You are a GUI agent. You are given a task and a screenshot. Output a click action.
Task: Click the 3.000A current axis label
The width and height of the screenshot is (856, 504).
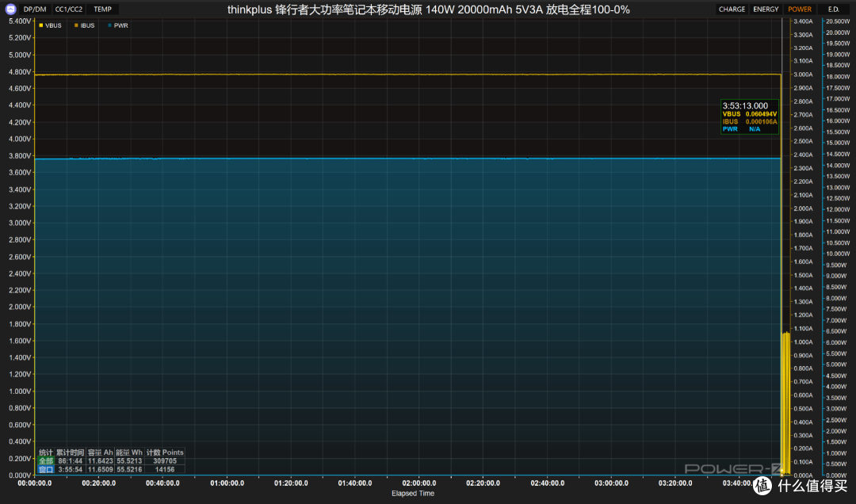pyautogui.click(x=803, y=74)
